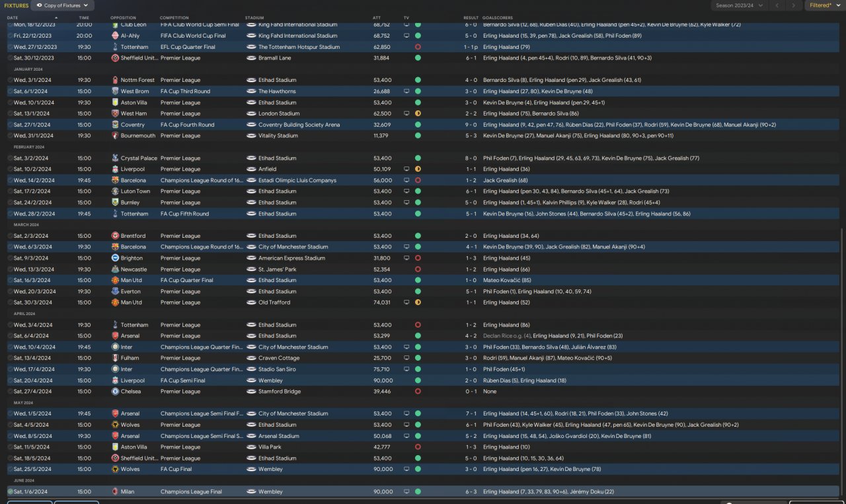Click the stadium icon beside Anfield
Image resolution: width=846 pixels, height=504 pixels.
click(251, 169)
